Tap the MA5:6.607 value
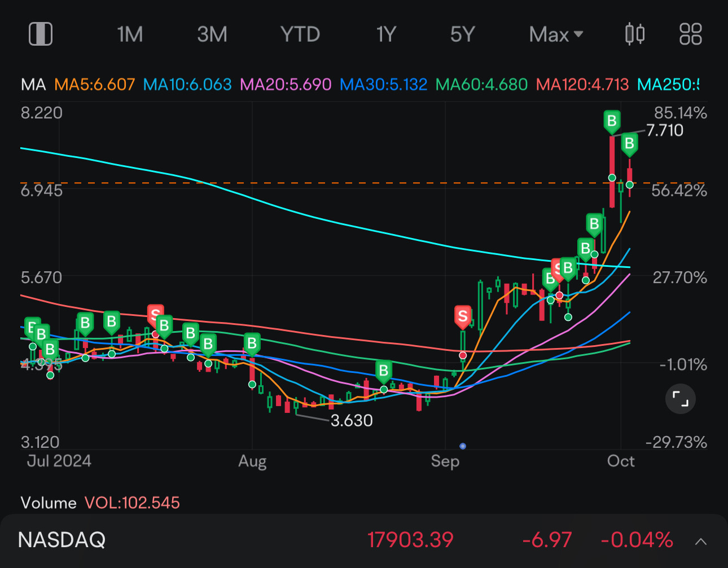This screenshot has height=568, width=728. point(95,85)
